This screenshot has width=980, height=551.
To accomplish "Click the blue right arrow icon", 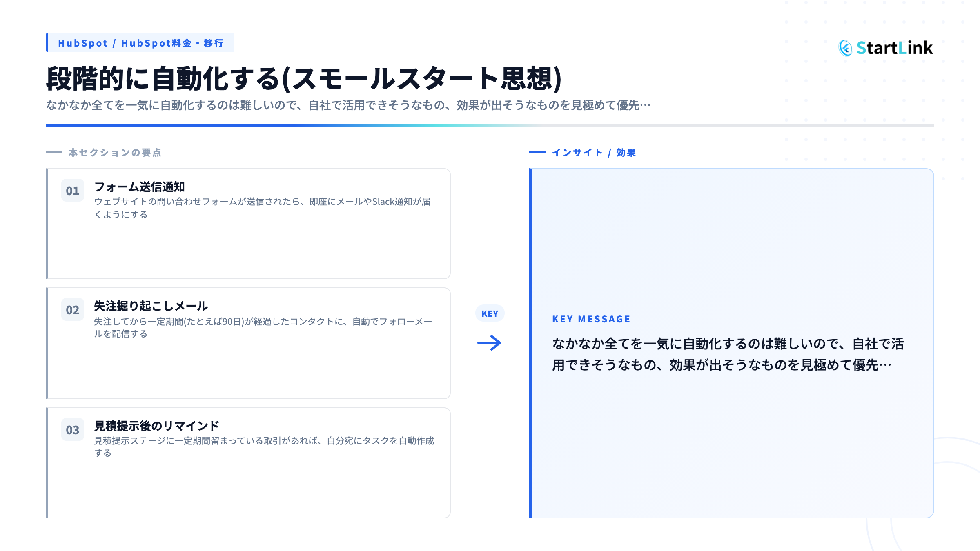I will pyautogui.click(x=490, y=343).
